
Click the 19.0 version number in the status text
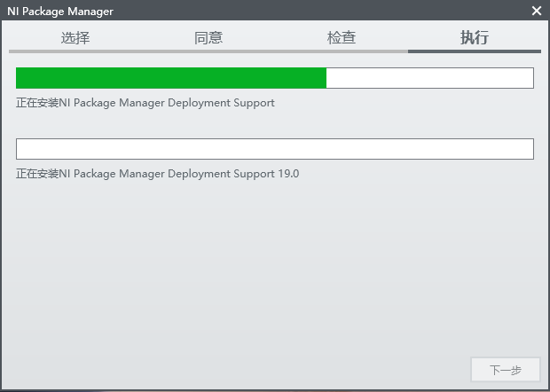click(x=288, y=174)
